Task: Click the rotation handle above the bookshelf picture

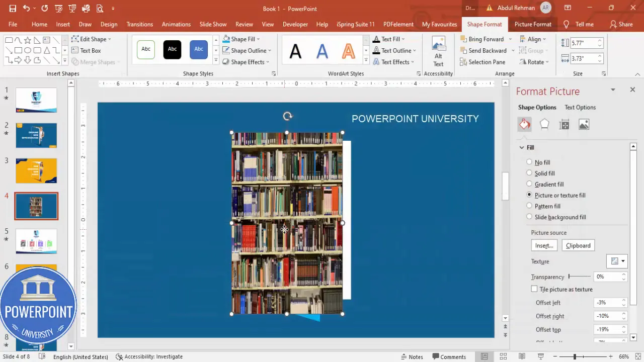Action: click(x=287, y=116)
